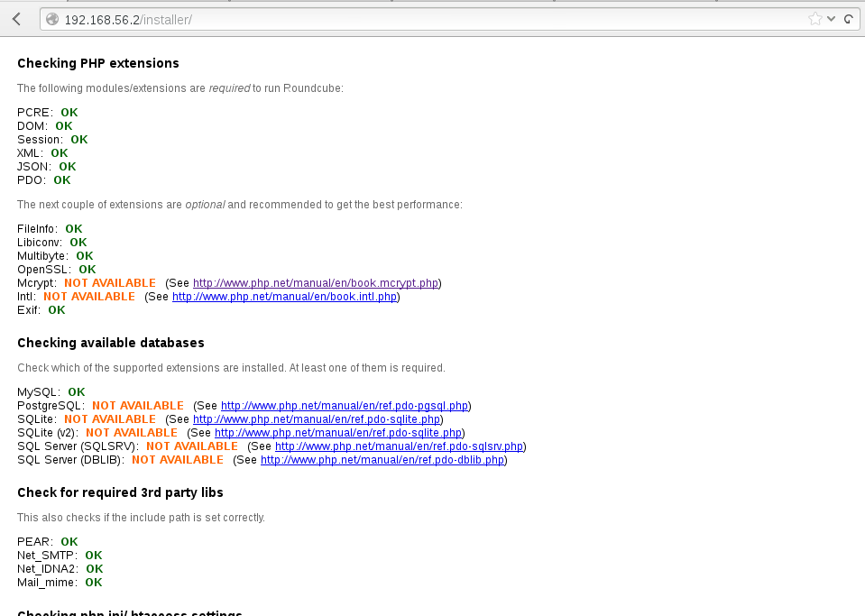Open the SQLite (v2) manual link
The width and height of the screenshot is (865, 616).
click(x=339, y=433)
